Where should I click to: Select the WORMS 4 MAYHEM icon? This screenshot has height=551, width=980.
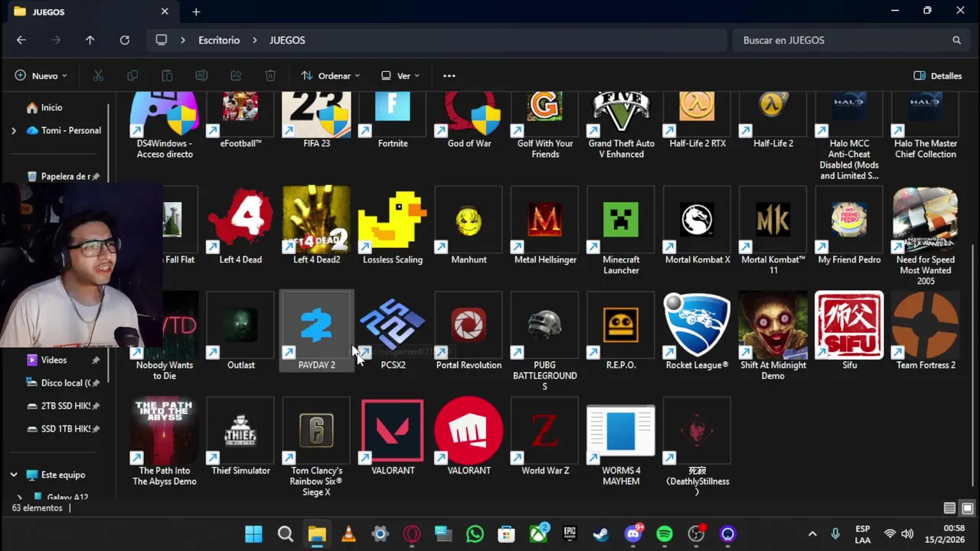pos(621,431)
